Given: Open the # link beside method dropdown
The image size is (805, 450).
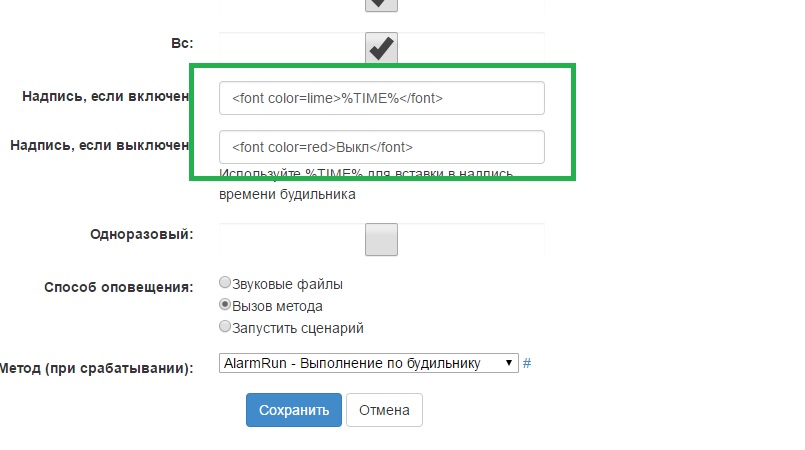Looking at the screenshot, I should pyautogui.click(x=527, y=363).
